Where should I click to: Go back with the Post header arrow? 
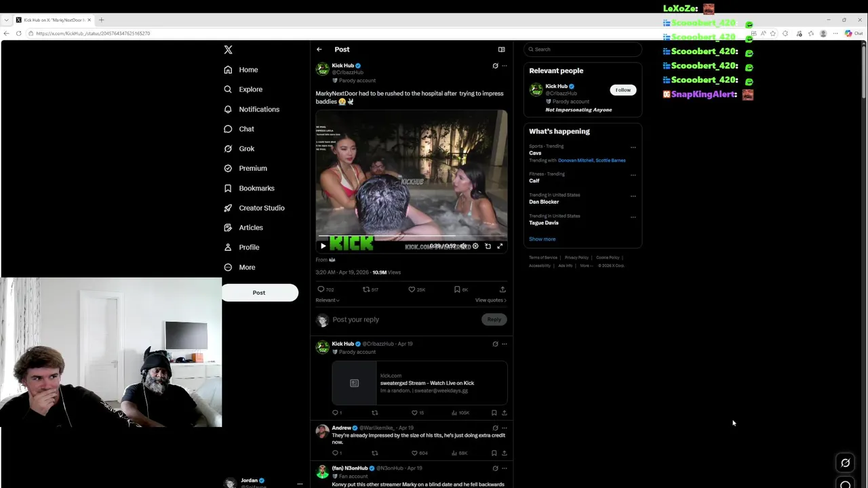pos(319,49)
